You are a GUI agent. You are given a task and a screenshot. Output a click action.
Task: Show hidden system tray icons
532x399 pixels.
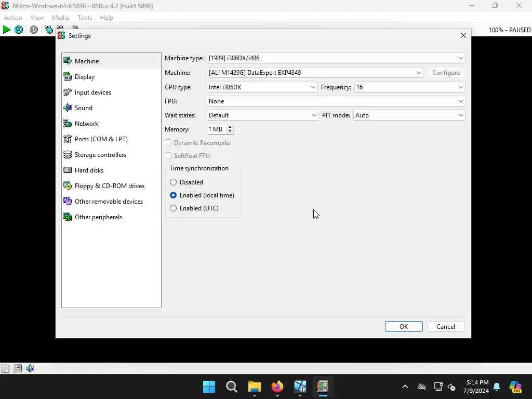point(405,387)
